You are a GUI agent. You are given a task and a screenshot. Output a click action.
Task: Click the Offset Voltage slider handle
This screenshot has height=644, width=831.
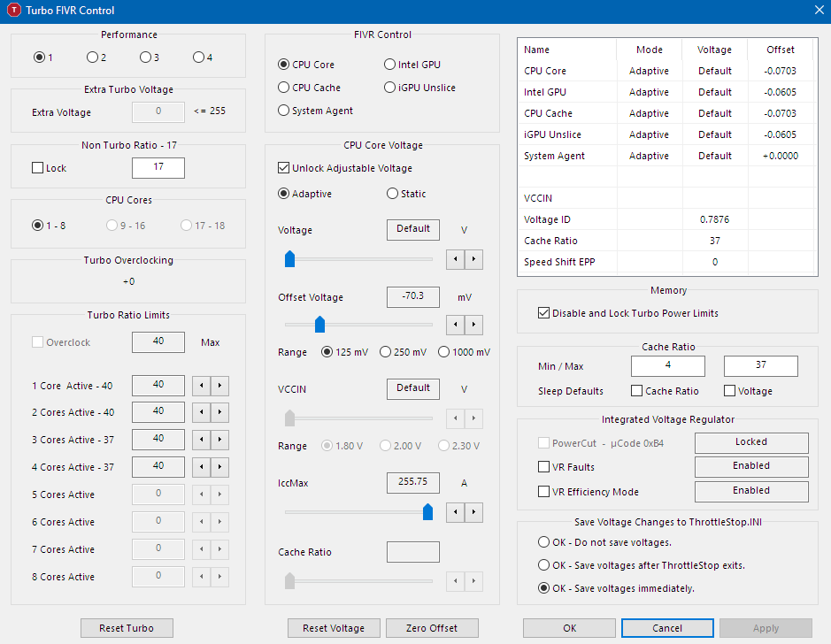pos(320,325)
